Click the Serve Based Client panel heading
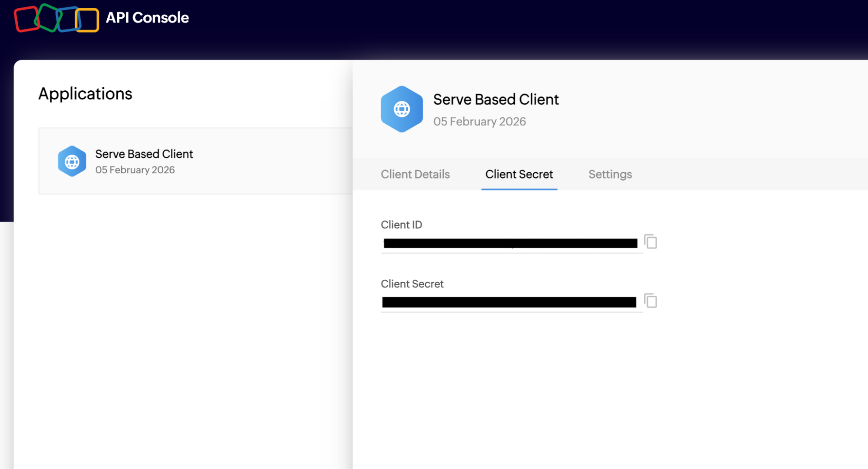 (x=496, y=99)
